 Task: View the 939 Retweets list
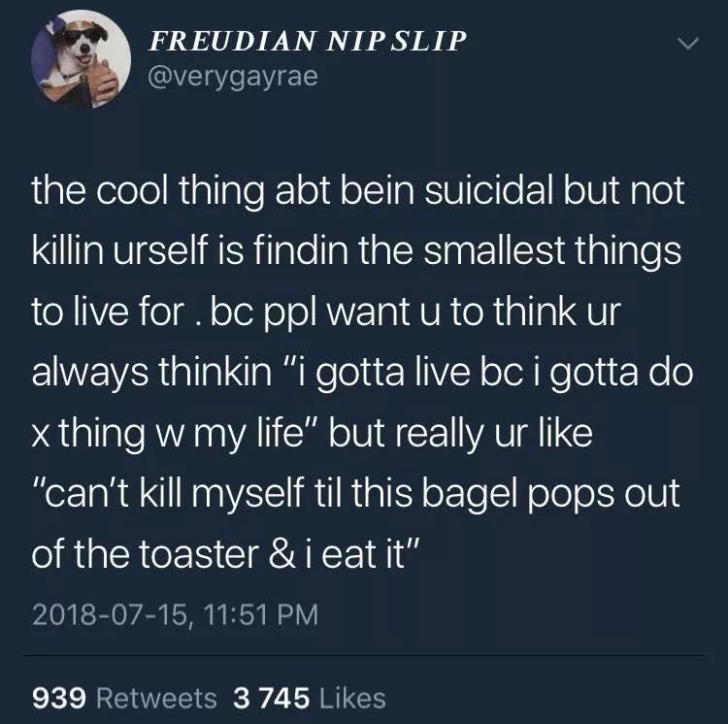[125, 698]
